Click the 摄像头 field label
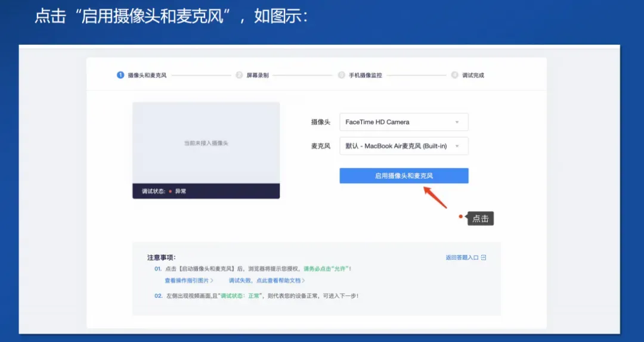Screen dimensions: 644x342 pyautogui.click(x=320, y=122)
